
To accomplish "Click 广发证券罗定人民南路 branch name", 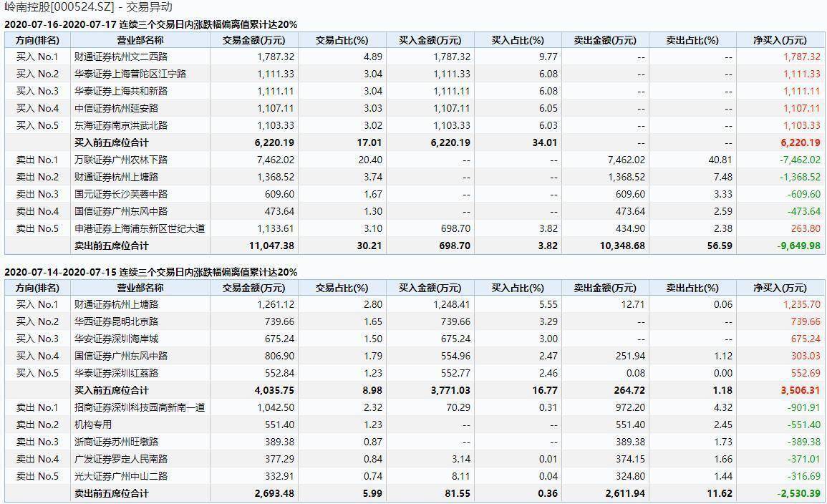I will [121, 459].
